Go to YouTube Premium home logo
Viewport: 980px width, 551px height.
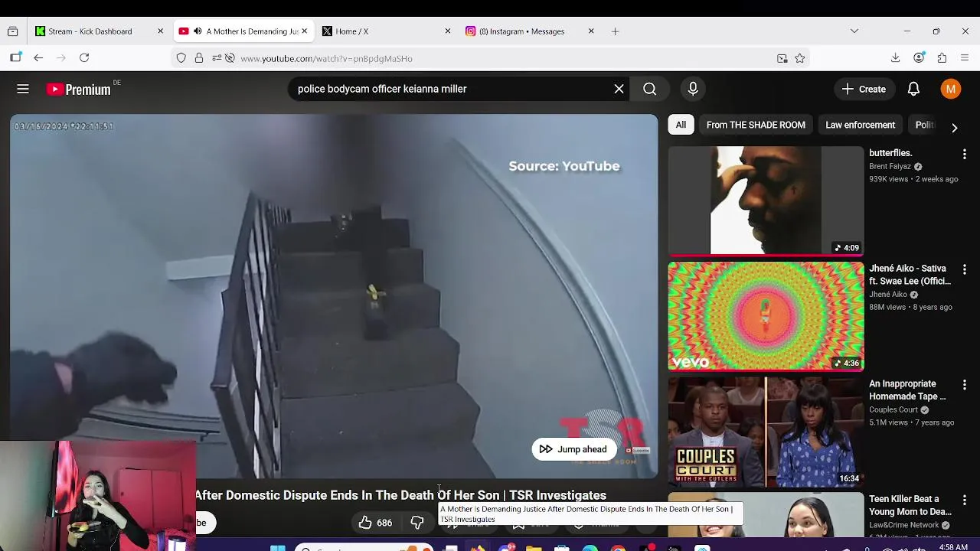(x=79, y=90)
